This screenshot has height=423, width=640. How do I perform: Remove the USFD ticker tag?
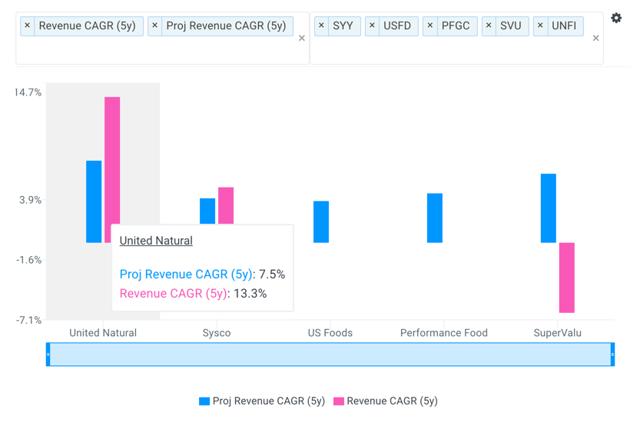point(372,26)
